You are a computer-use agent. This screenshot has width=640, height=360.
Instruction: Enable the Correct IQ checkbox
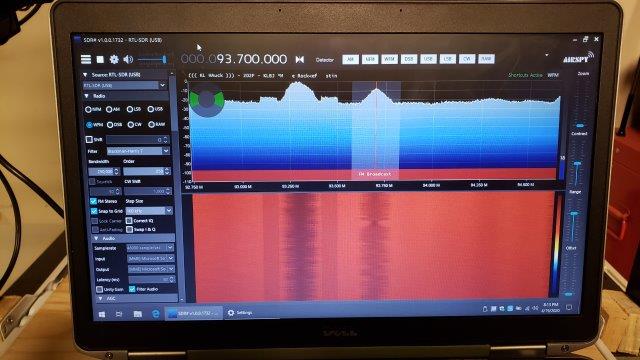pos(129,220)
